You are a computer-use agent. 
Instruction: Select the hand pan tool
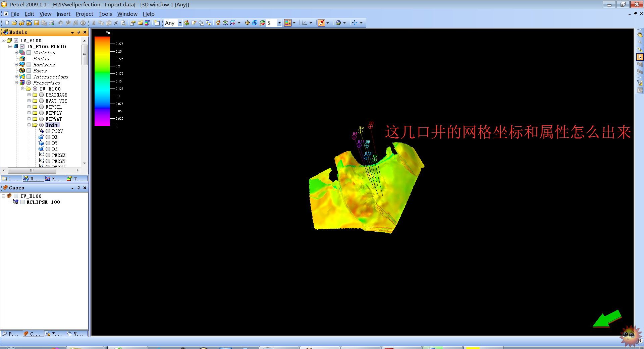(x=640, y=35)
